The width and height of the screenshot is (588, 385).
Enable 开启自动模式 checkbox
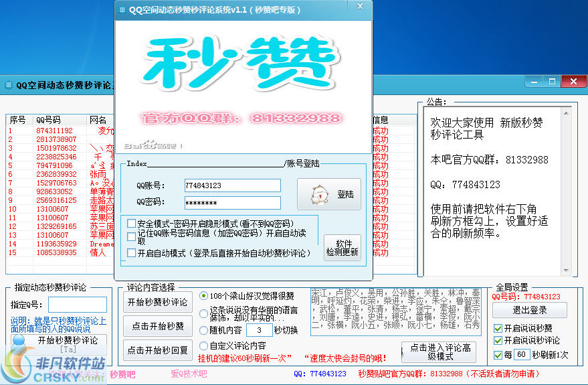[131, 253]
